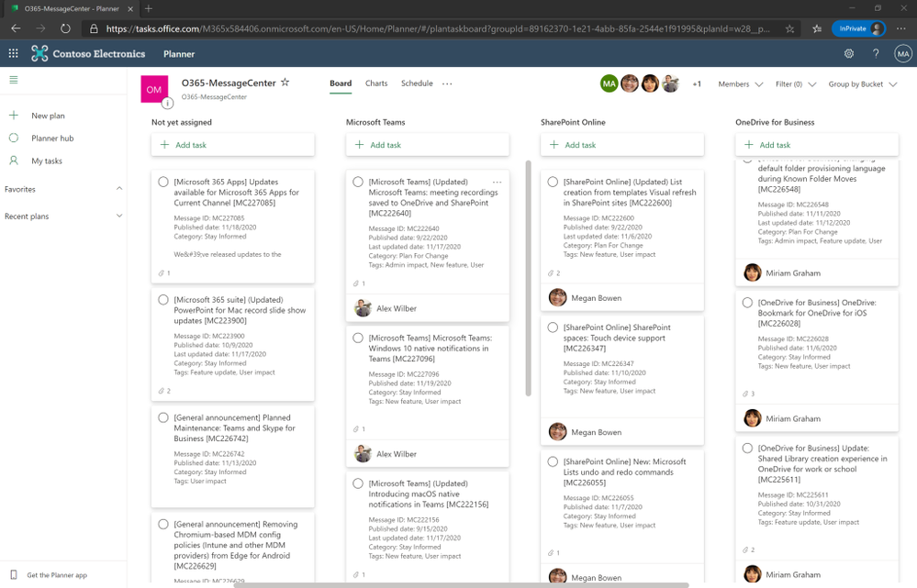Screen dimensions: 917x588
Task: Switch to the Schedule tab
Action: [417, 83]
